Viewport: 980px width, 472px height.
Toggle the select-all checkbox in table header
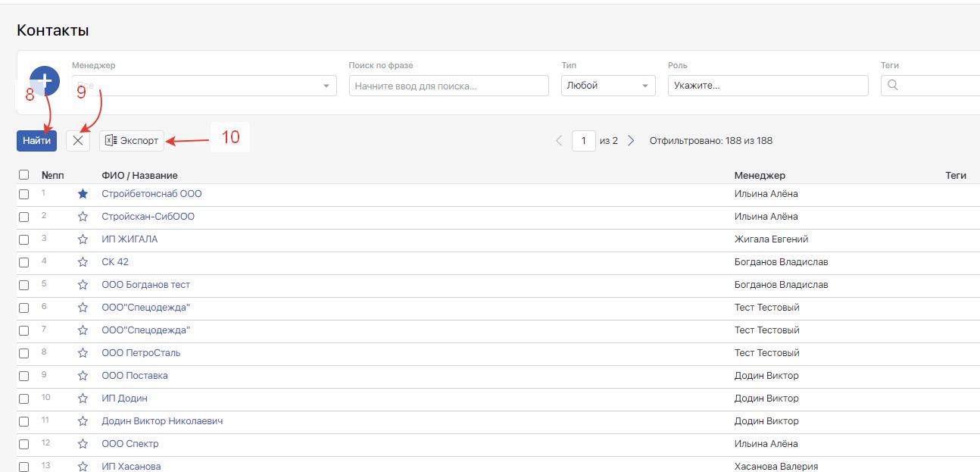[24, 175]
